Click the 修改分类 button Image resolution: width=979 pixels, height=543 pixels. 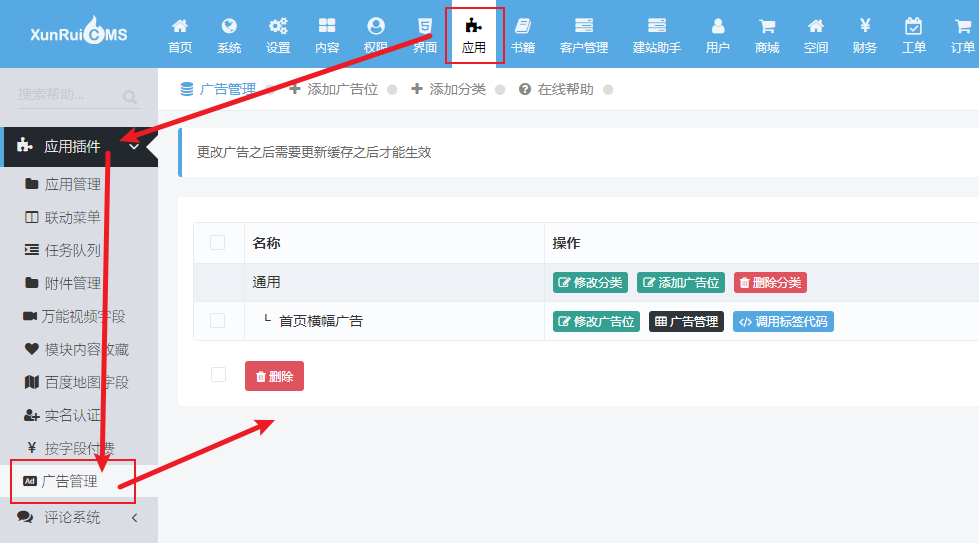[590, 283]
